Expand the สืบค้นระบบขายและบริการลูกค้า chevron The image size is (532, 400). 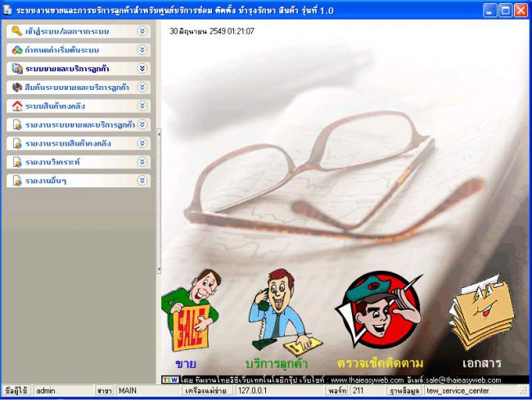(x=142, y=88)
